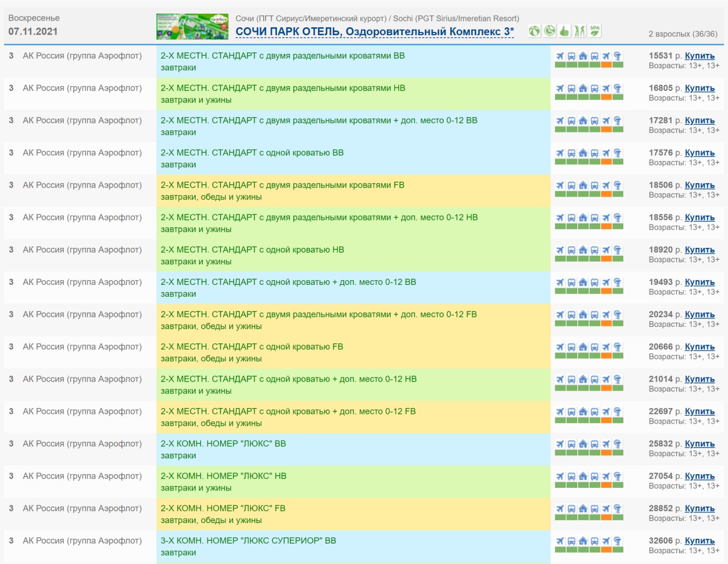The height and width of the screenshot is (564, 728).
Task: Click the house icon in the 28852 р. row
Action: [x=583, y=510]
